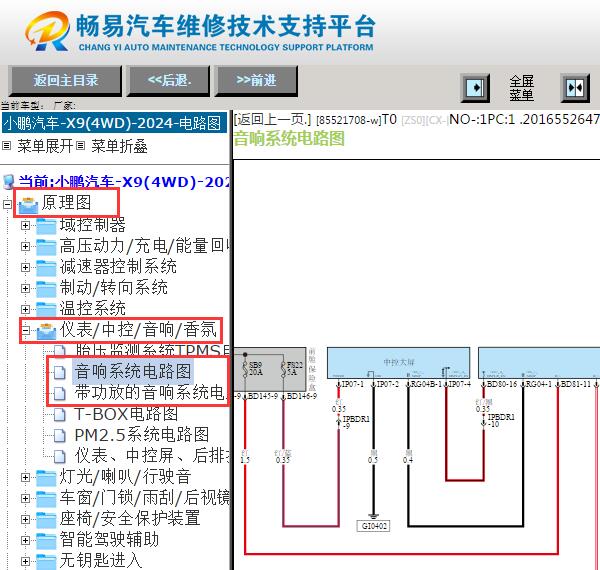Click the 域控制器 folder icon
This screenshot has width=600, height=570.
point(46,226)
